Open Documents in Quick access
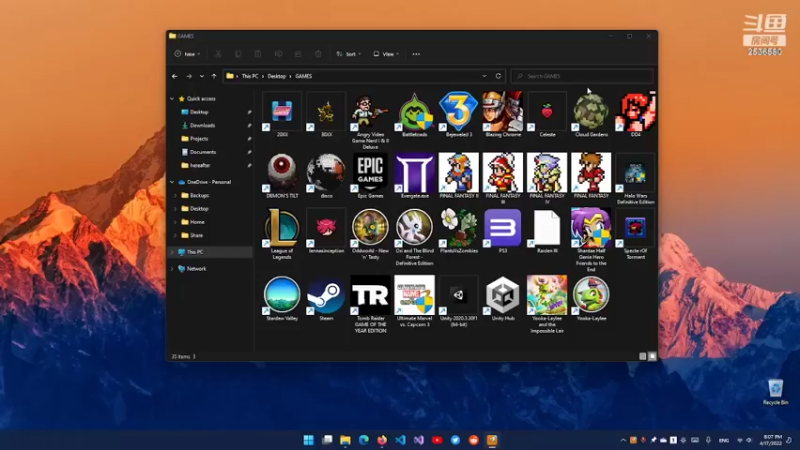The image size is (800, 450). click(x=203, y=152)
